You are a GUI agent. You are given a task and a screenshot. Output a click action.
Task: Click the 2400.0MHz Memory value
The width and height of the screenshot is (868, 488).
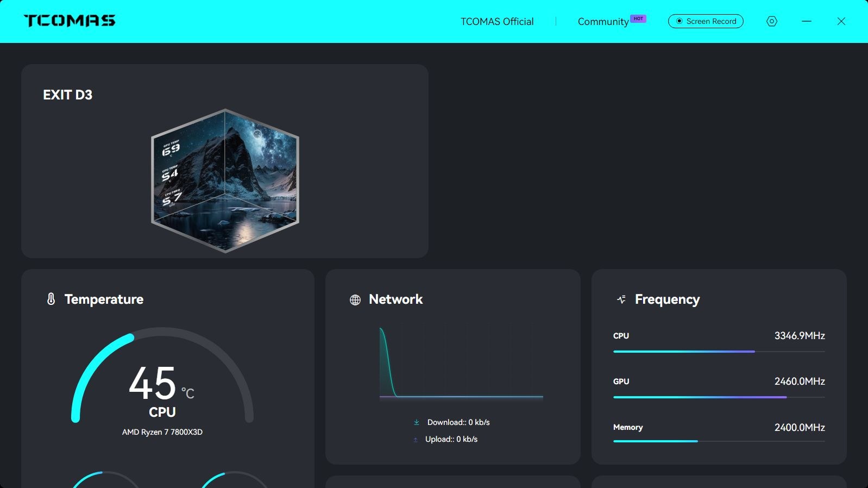click(800, 428)
